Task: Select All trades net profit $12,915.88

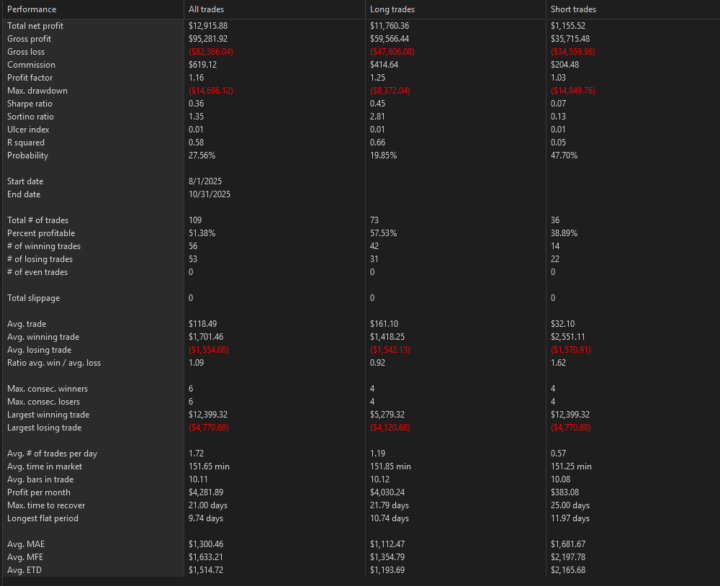Action: (208, 26)
